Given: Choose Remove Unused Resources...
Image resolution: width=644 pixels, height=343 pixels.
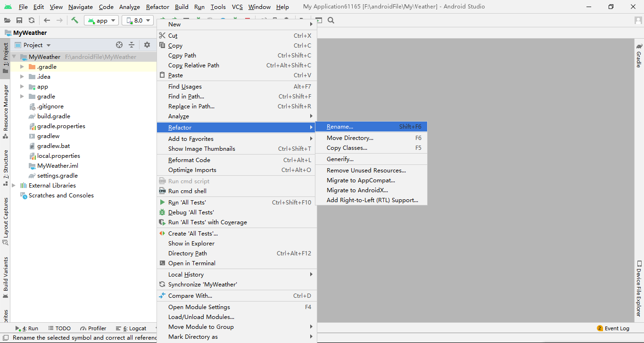Looking at the screenshot, I should (x=372, y=171).
